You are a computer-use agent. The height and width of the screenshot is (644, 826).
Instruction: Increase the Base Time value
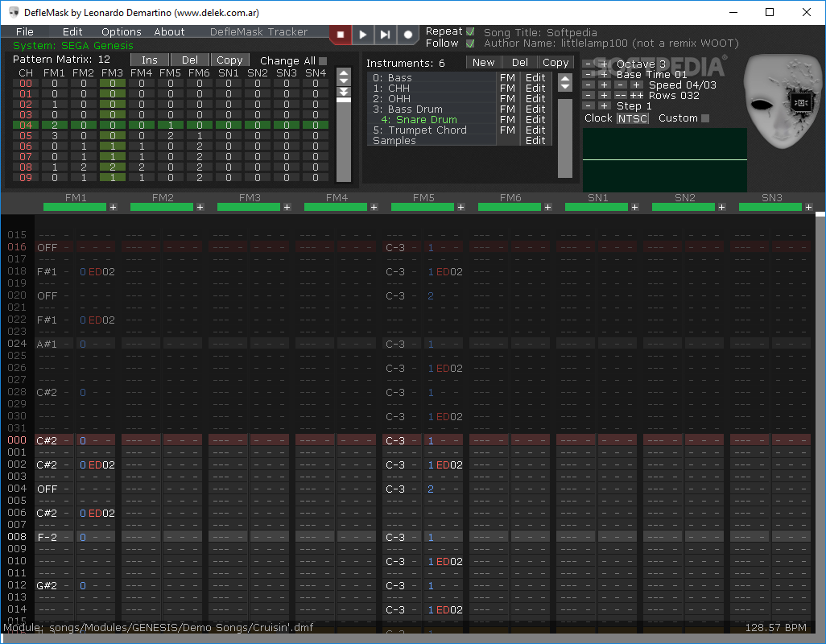pyautogui.click(x=605, y=75)
